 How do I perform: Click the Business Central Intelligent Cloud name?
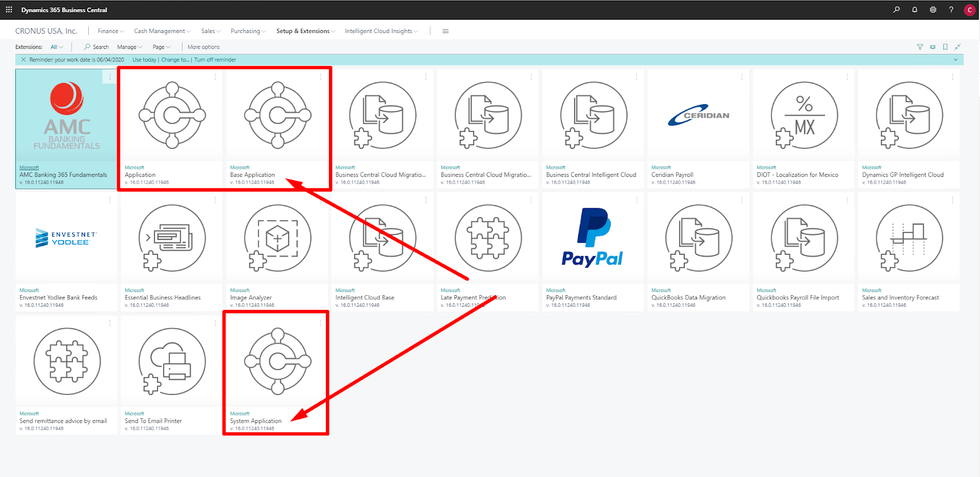click(x=591, y=175)
